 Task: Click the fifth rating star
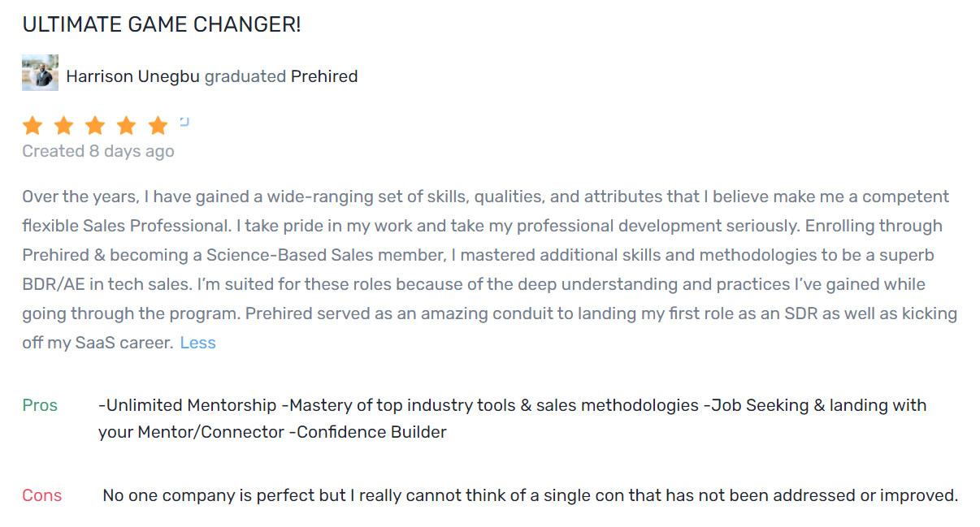(158, 126)
